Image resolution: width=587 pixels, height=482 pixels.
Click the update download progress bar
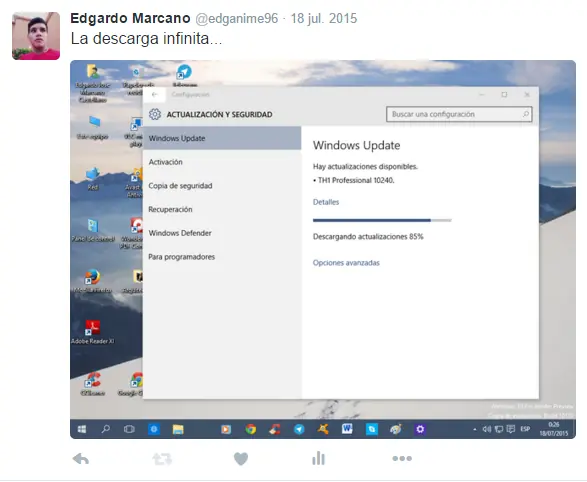(382, 220)
